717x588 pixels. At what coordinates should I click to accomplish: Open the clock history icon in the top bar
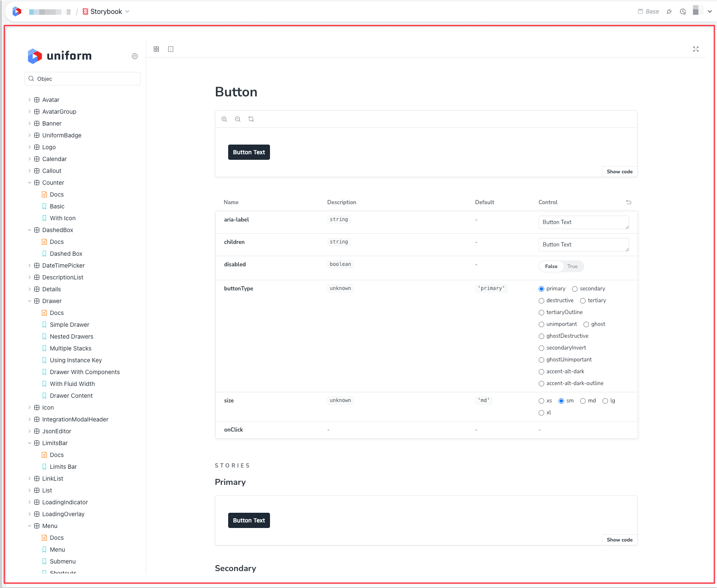coord(683,11)
